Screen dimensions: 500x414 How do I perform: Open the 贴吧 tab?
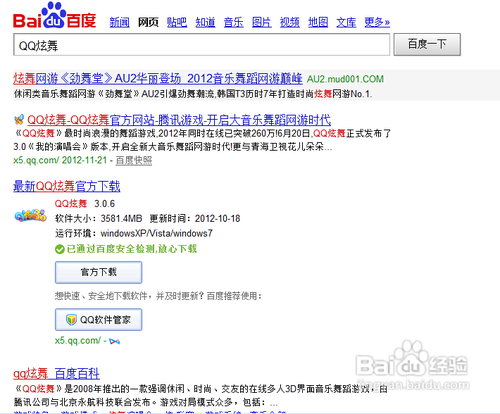click(x=177, y=22)
